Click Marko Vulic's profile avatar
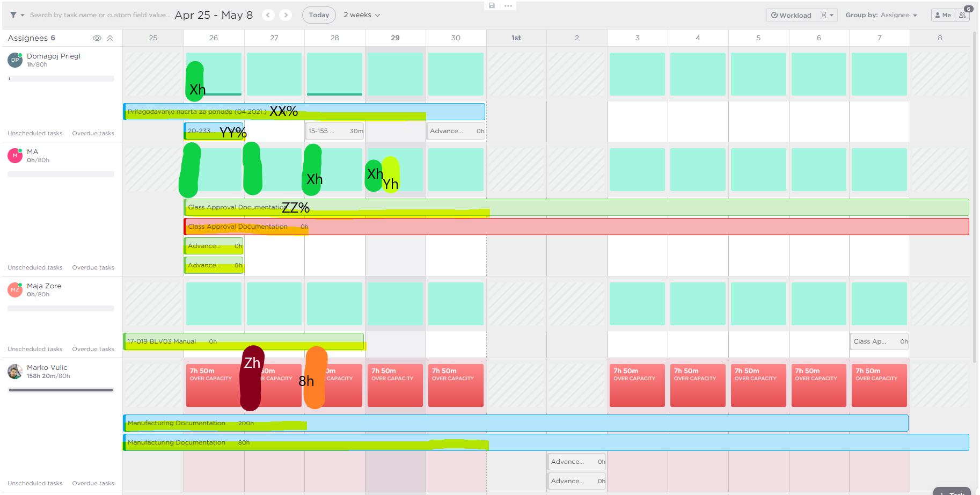This screenshot has height=495, width=980. (15, 372)
